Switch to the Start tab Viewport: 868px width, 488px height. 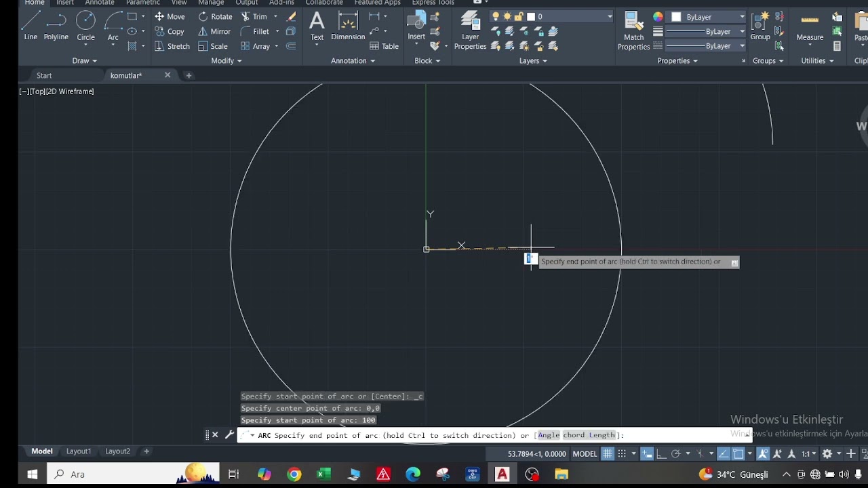point(44,75)
